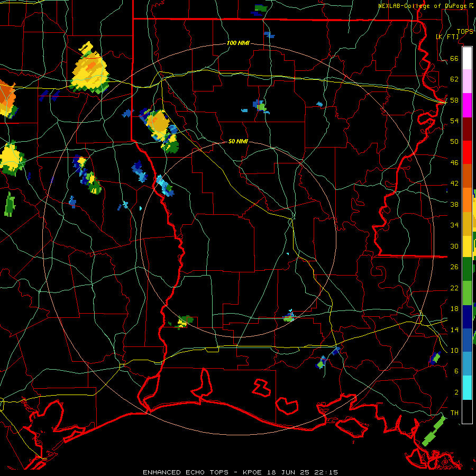Click the [K FT] units label
The image size is (476, 476).
(x=447, y=36)
